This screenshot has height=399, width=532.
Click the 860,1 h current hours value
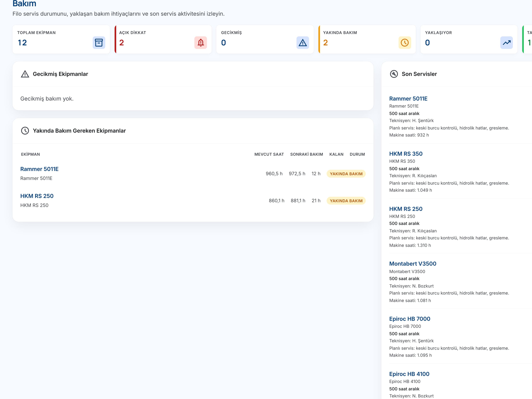pyautogui.click(x=277, y=201)
